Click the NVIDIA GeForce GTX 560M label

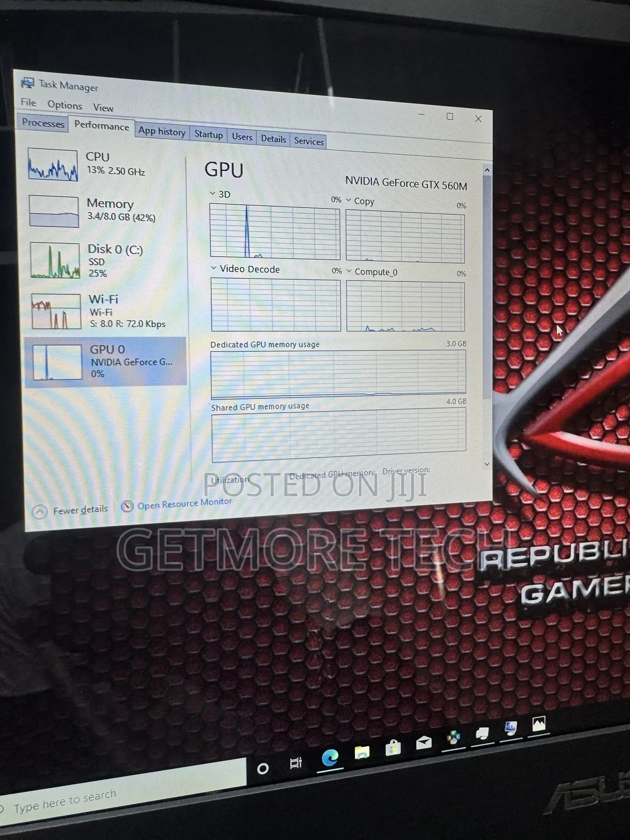coord(406,183)
